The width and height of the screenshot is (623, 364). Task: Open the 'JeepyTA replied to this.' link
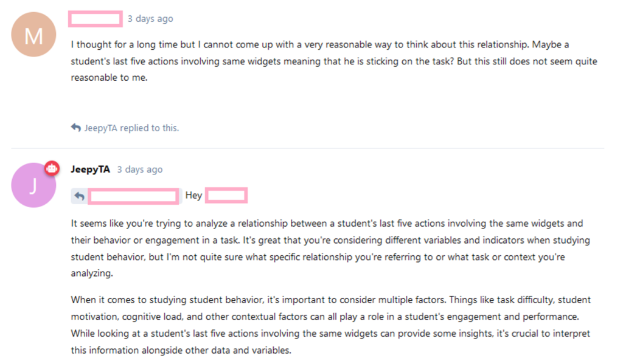(x=131, y=128)
